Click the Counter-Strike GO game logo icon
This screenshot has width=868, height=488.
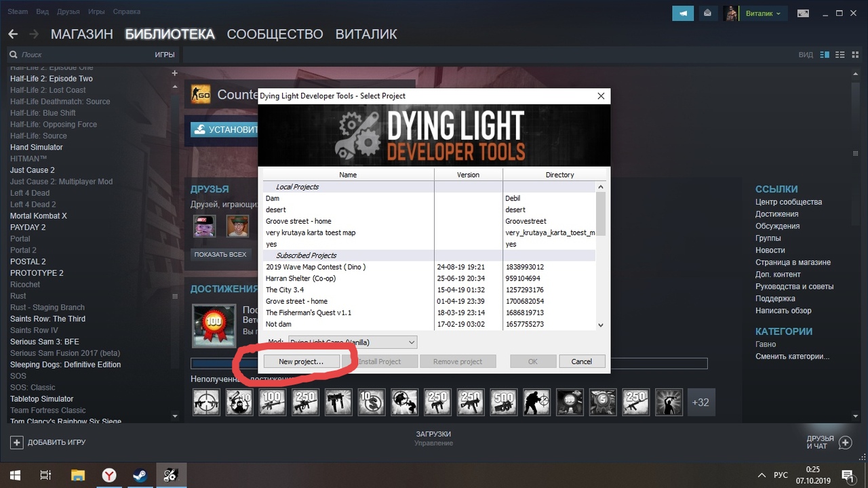201,95
